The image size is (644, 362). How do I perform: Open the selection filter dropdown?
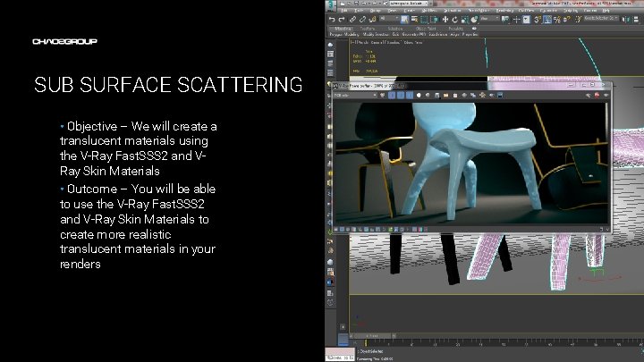point(388,19)
